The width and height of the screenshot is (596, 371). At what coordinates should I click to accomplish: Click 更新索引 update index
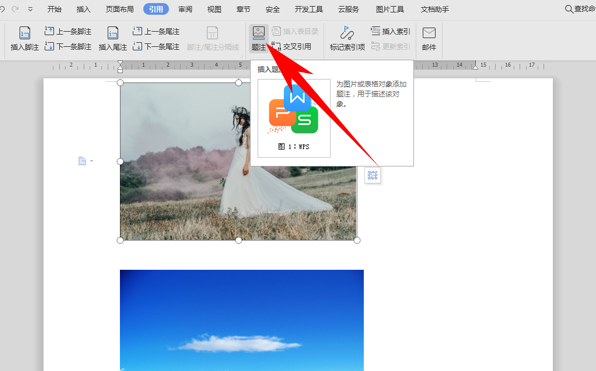coord(390,46)
